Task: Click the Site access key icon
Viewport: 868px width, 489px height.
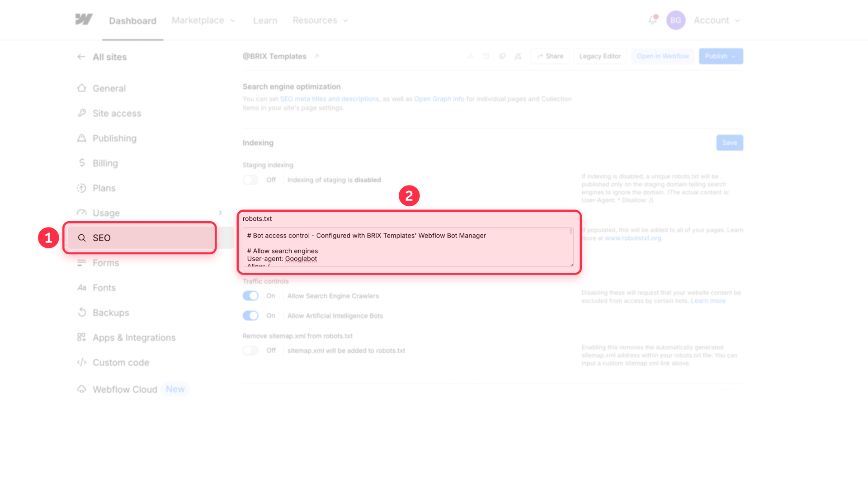Action: [x=81, y=113]
